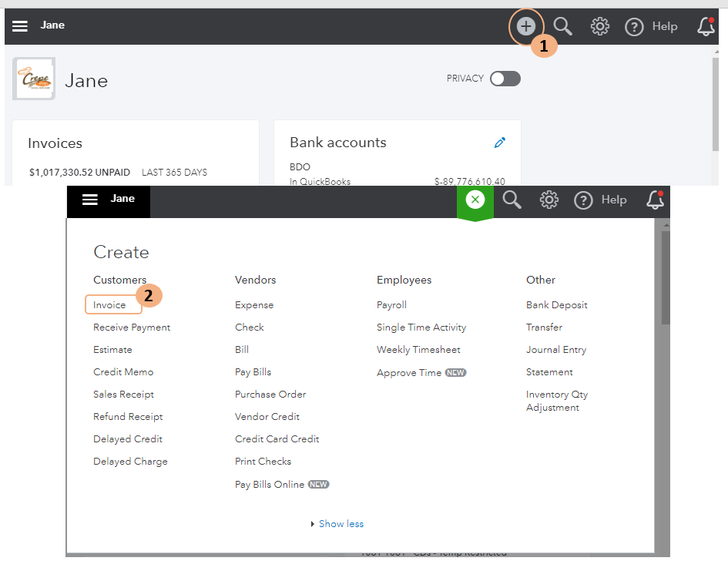Click the plus Create icon in top bar

[x=525, y=26]
